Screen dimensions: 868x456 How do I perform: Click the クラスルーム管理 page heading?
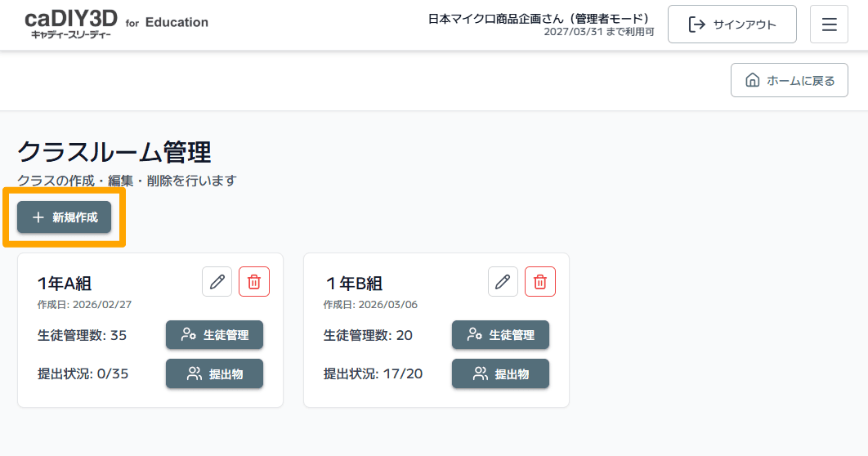pyautogui.click(x=114, y=152)
